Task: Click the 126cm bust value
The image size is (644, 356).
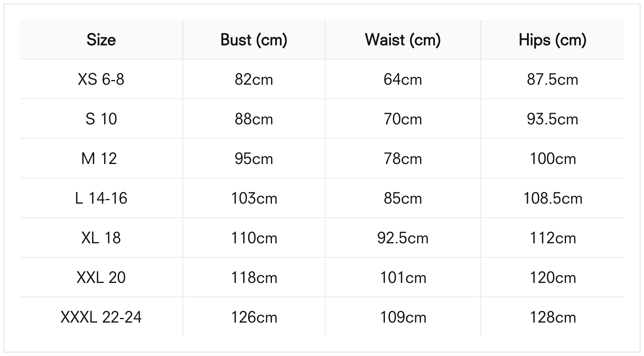Action: coord(254,317)
